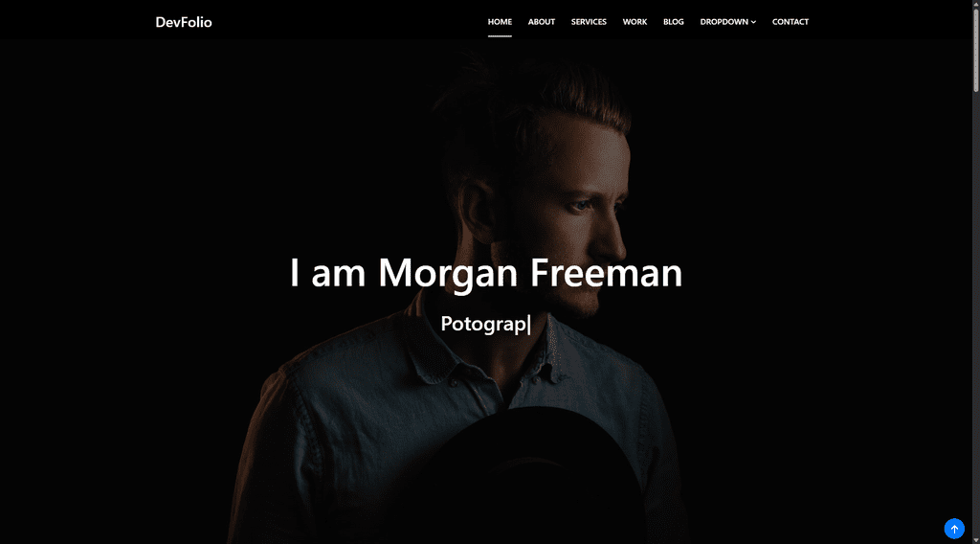
Task: Click the blue back-to-top arrow button
Action: (x=954, y=529)
